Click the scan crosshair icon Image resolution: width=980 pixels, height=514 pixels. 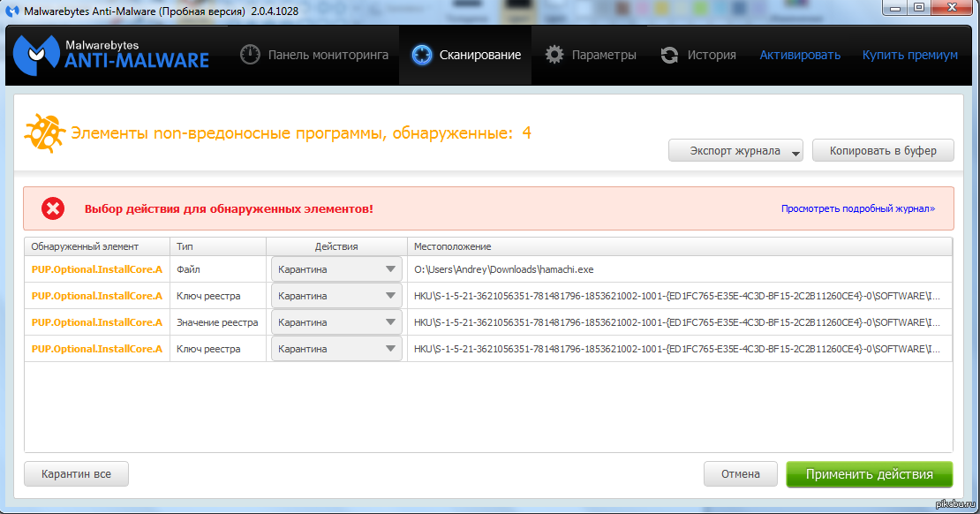422,55
